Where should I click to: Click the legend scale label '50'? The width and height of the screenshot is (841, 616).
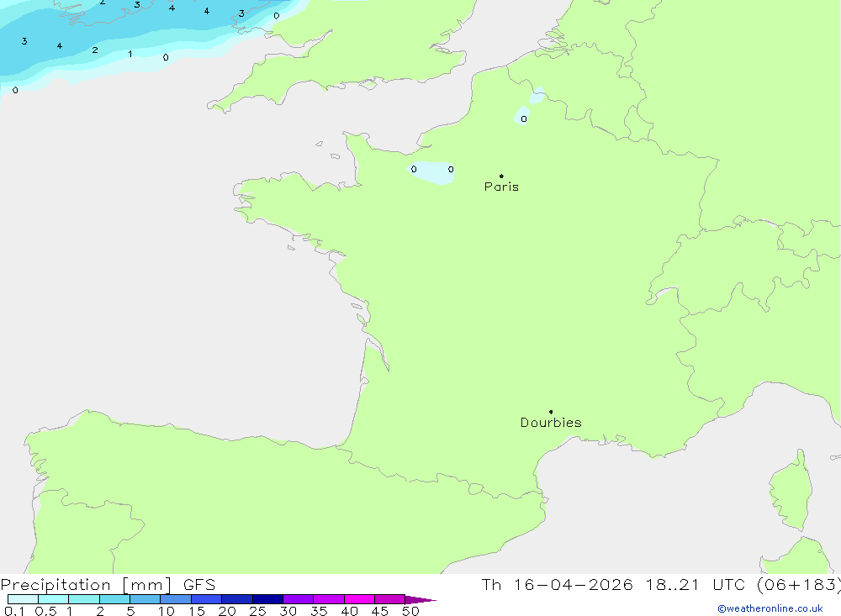point(410,611)
